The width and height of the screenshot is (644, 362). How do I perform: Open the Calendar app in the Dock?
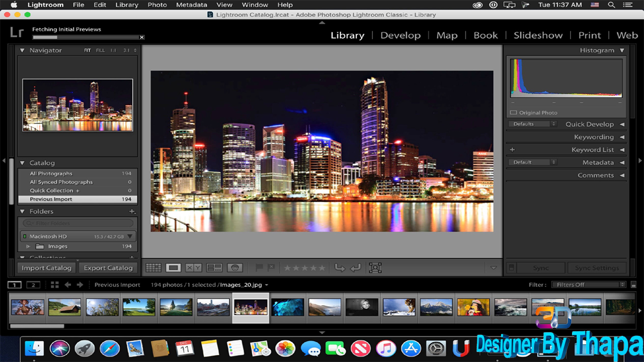[x=185, y=348]
